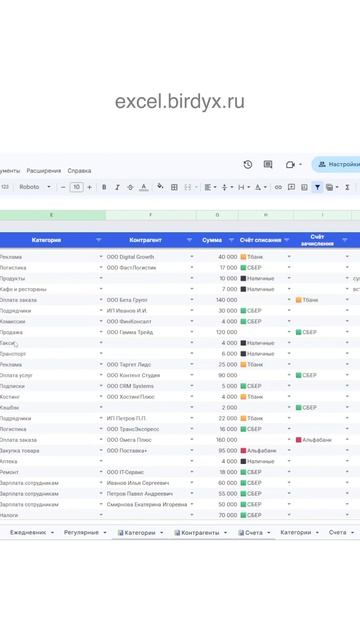Image resolution: width=360 pixels, height=640 pixels.
Task: Open filter views icon dropdown
Action: point(332,187)
